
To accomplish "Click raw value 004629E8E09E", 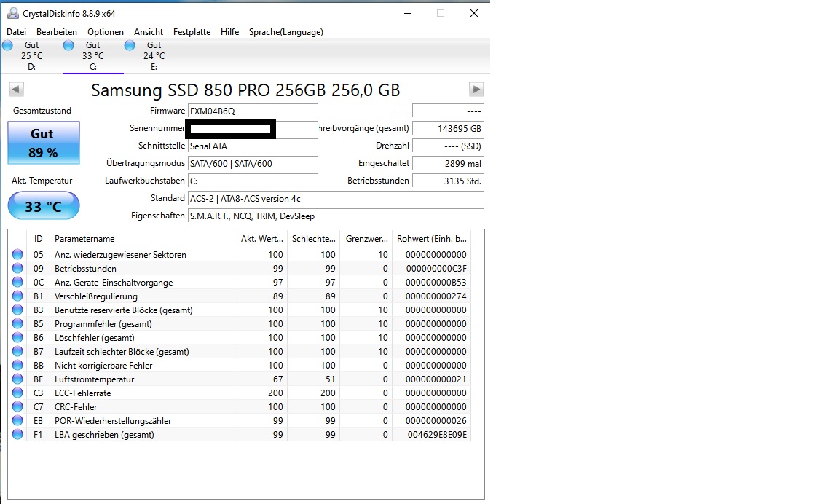I will tap(437, 435).
